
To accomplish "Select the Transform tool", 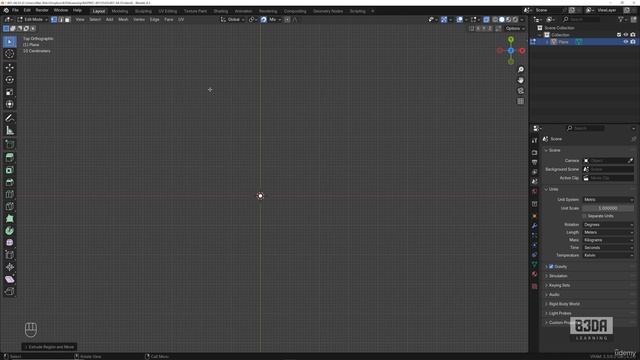I will (9, 104).
